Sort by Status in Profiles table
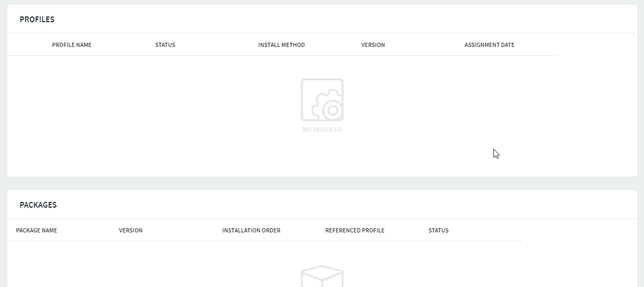 [165, 45]
